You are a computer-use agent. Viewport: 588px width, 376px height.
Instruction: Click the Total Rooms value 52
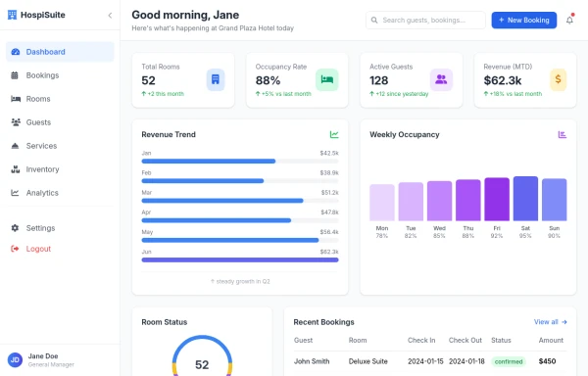[x=149, y=80]
